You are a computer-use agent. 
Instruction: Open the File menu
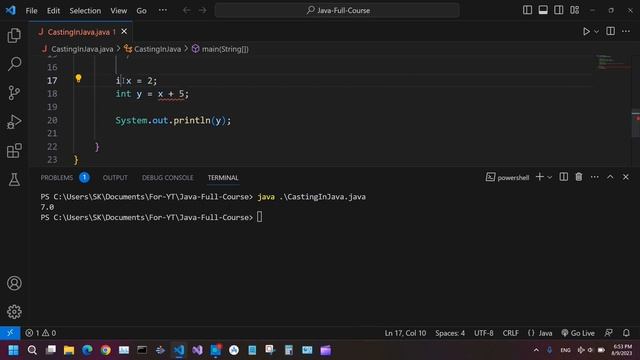[x=31, y=11]
